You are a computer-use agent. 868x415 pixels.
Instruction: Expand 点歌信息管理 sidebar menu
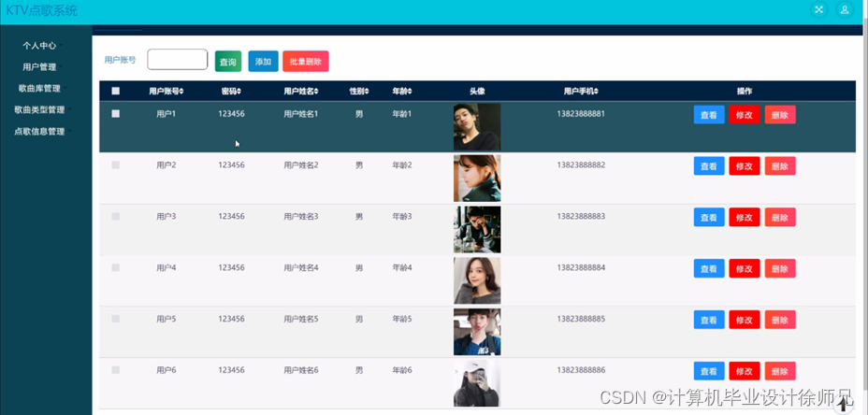39,131
